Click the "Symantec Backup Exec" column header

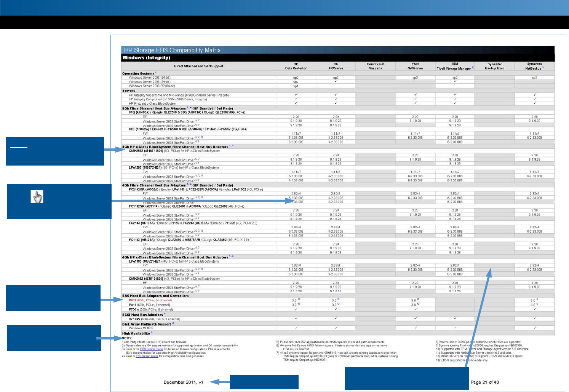point(495,66)
